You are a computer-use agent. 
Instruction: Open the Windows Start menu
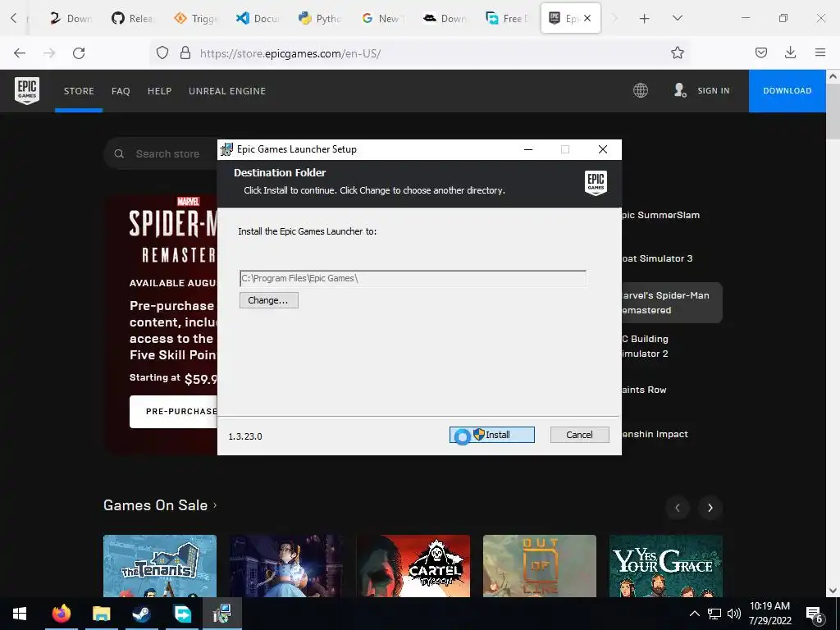(x=20, y=614)
